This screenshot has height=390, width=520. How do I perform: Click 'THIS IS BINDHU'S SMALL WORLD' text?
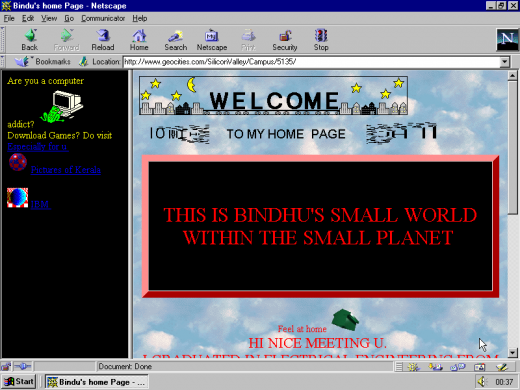(320, 215)
